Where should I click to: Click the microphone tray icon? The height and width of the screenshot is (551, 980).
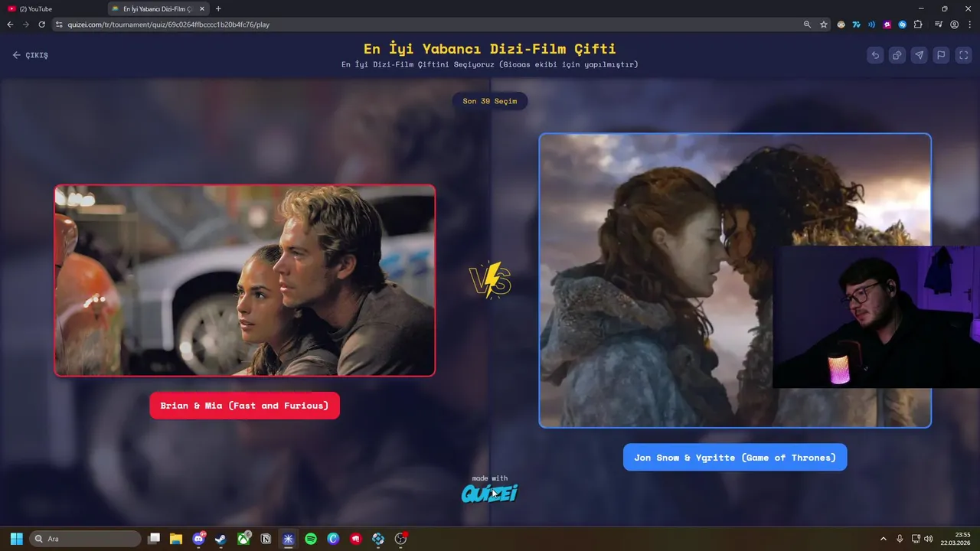point(900,539)
